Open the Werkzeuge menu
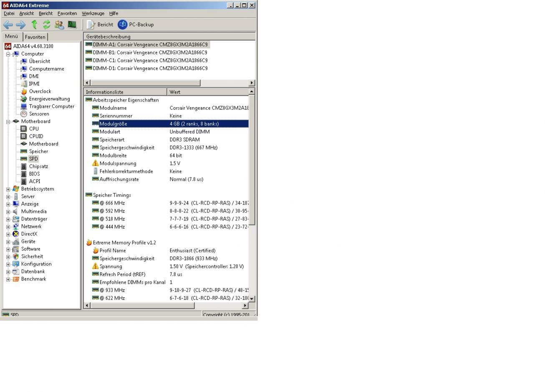545x392 pixels. click(93, 13)
